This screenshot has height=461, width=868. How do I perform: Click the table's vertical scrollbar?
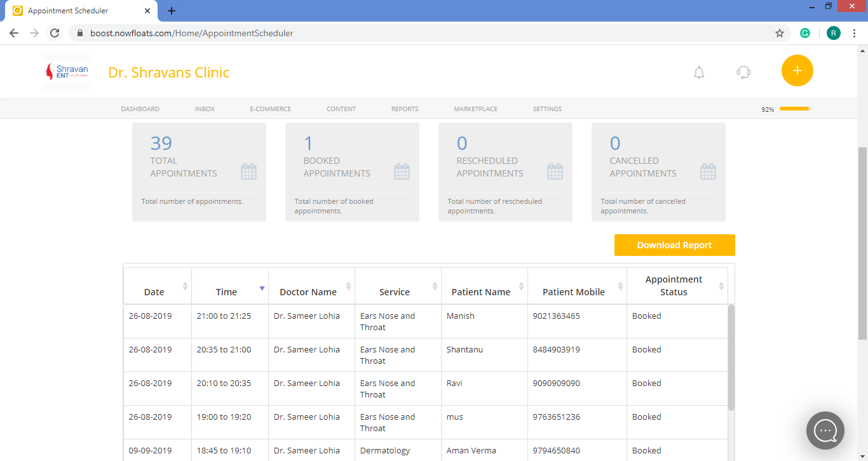pos(731,357)
